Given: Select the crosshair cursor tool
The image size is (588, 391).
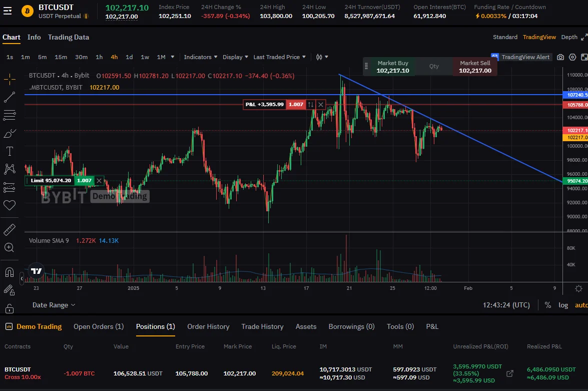Looking at the screenshot, I should click(x=10, y=79).
